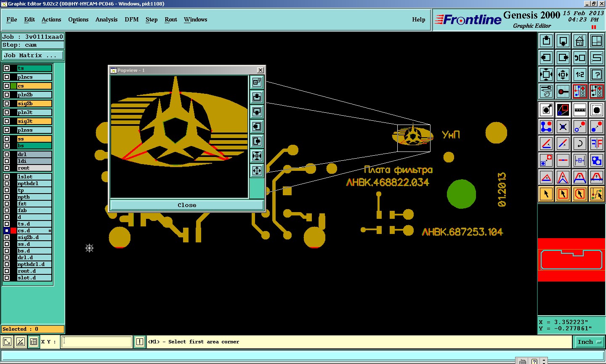Viewport: 606px width, 364px height.
Task: Click the pan right view icon
Action: [563, 58]
